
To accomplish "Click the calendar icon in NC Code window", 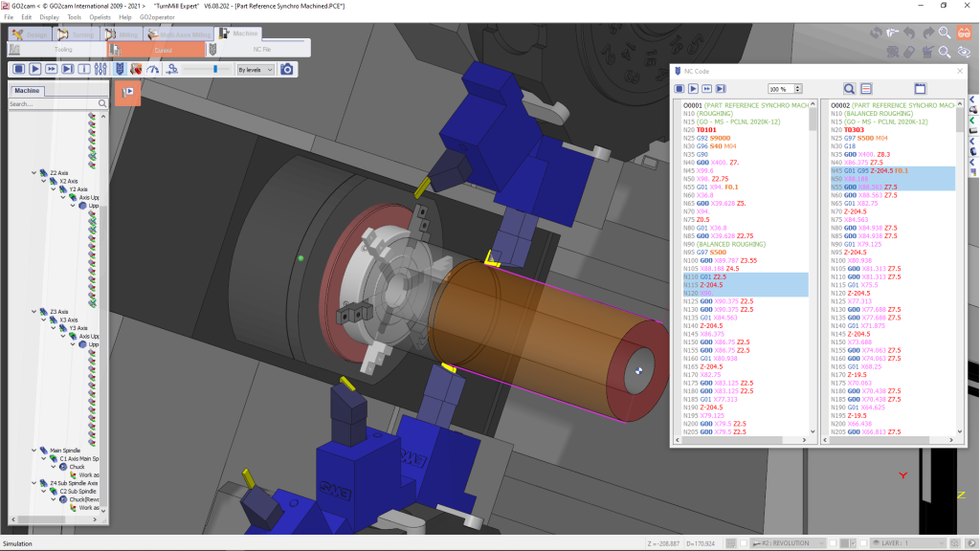I will tap(921, 88).
